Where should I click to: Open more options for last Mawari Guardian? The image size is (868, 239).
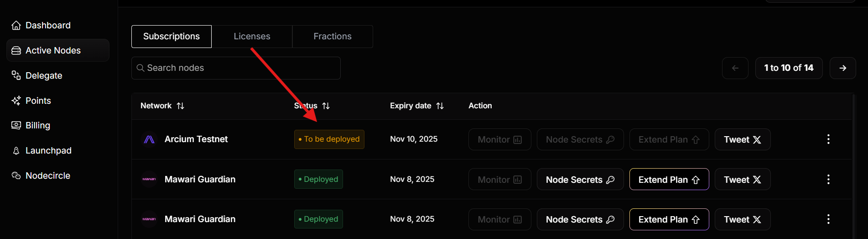point(828,219)
